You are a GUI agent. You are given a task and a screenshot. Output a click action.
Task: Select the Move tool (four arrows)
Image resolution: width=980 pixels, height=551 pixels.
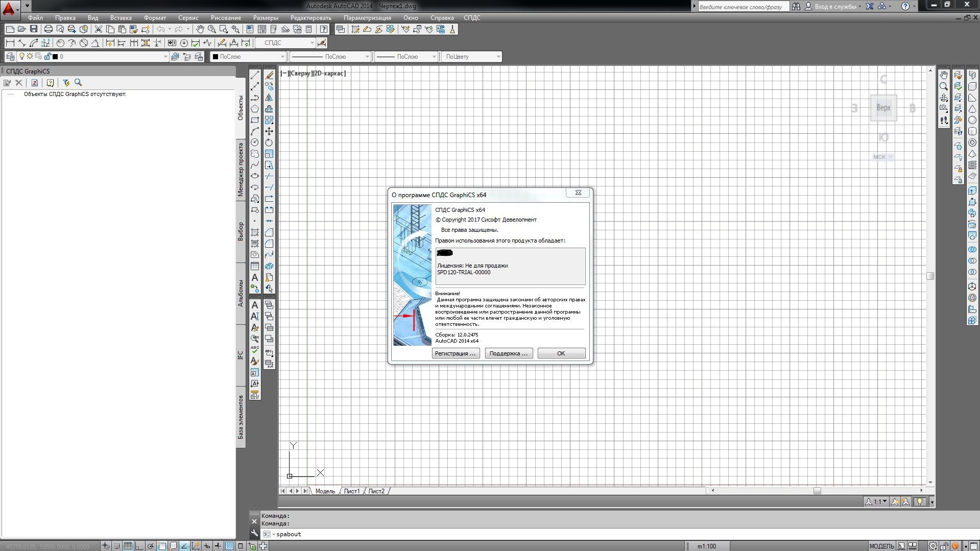pyautogui.click(x=269, y=131)
